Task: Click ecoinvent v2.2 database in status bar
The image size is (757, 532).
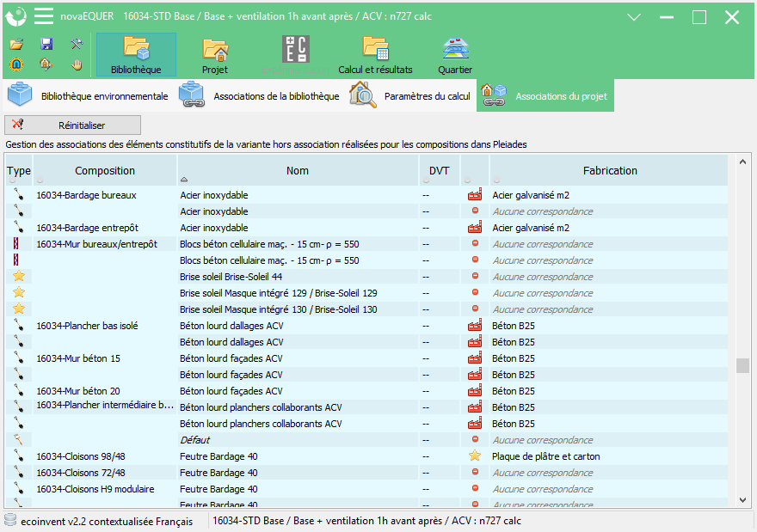Action: point(106,522)
